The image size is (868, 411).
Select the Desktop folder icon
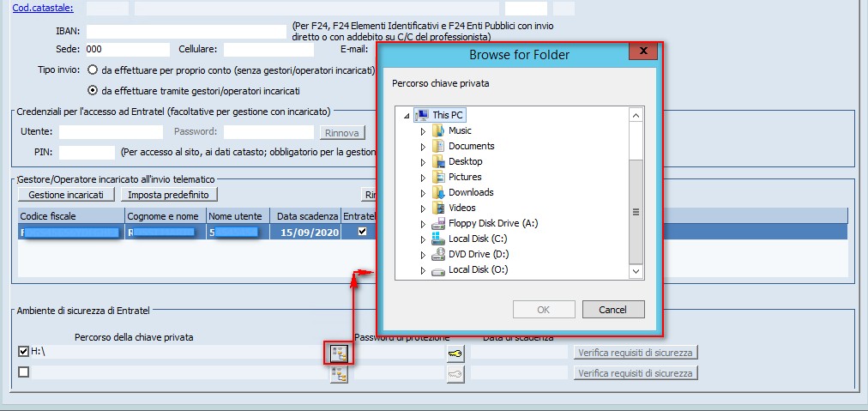coord(438,162)
